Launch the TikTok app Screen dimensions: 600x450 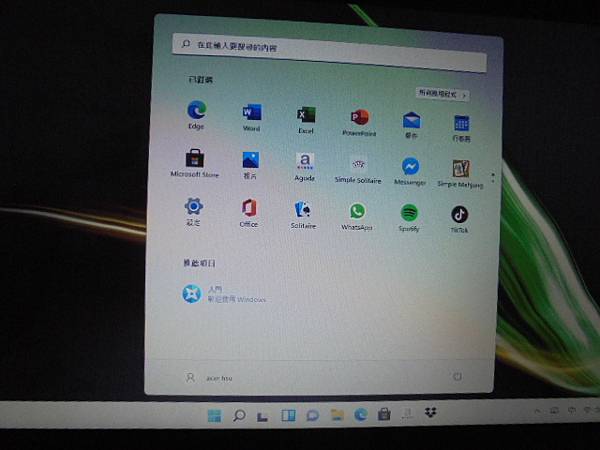click(x=459, y=219)
